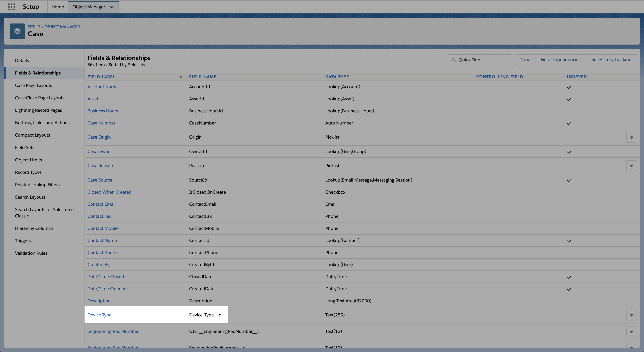
Task: Focus the Quick Find input field
Action: click(x=482, y=60)
